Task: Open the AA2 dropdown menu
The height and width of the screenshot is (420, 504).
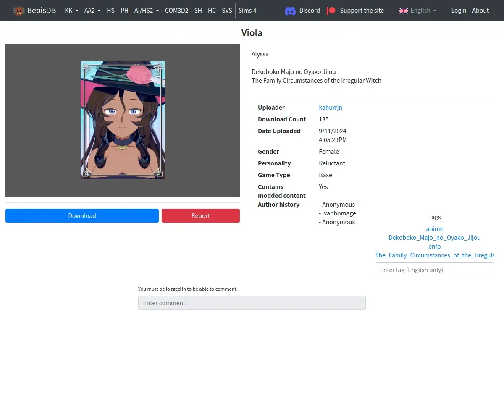Action: click(x=92, y=10)
